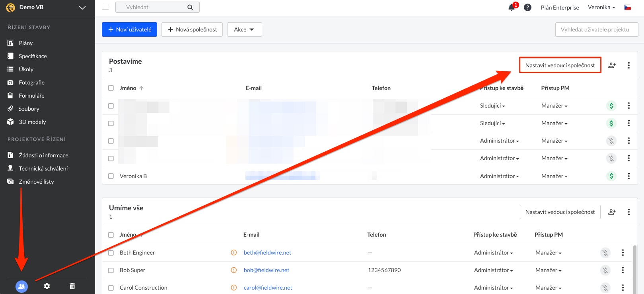Click the Noví uživatelé button

point(129,29)
